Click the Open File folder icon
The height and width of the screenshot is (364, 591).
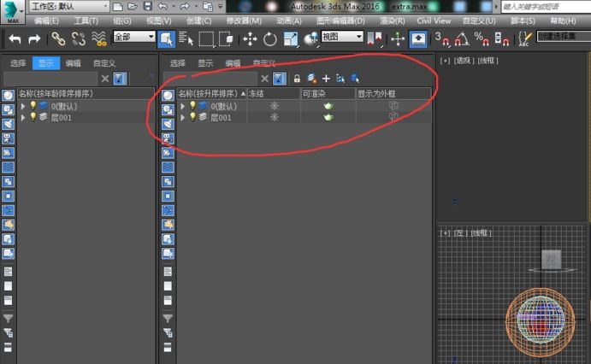(133, 6)
